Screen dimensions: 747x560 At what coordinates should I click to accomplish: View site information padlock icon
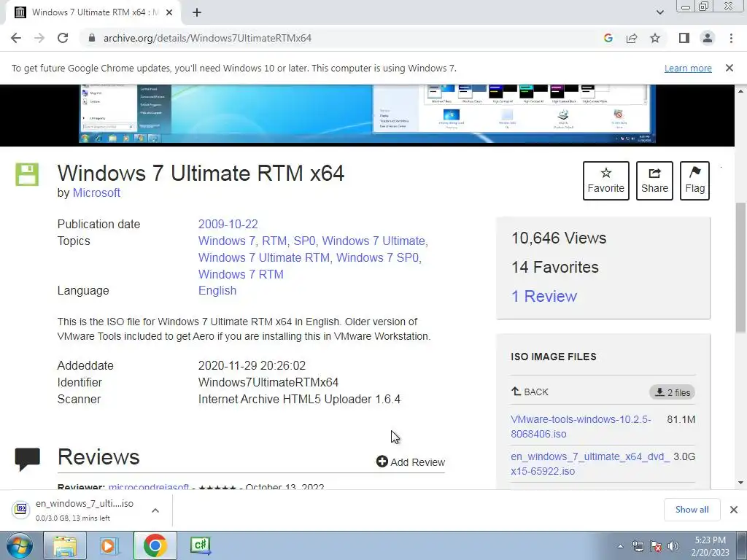click(x=92, y=38)
